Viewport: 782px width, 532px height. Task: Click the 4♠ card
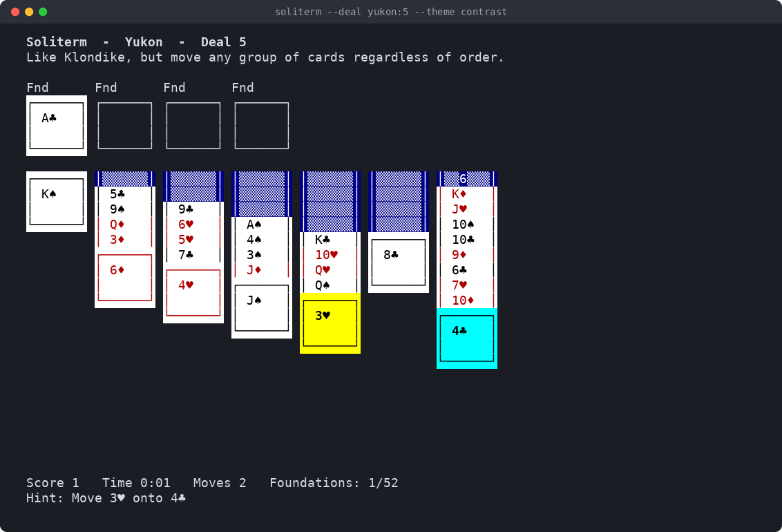coord(261,240)
